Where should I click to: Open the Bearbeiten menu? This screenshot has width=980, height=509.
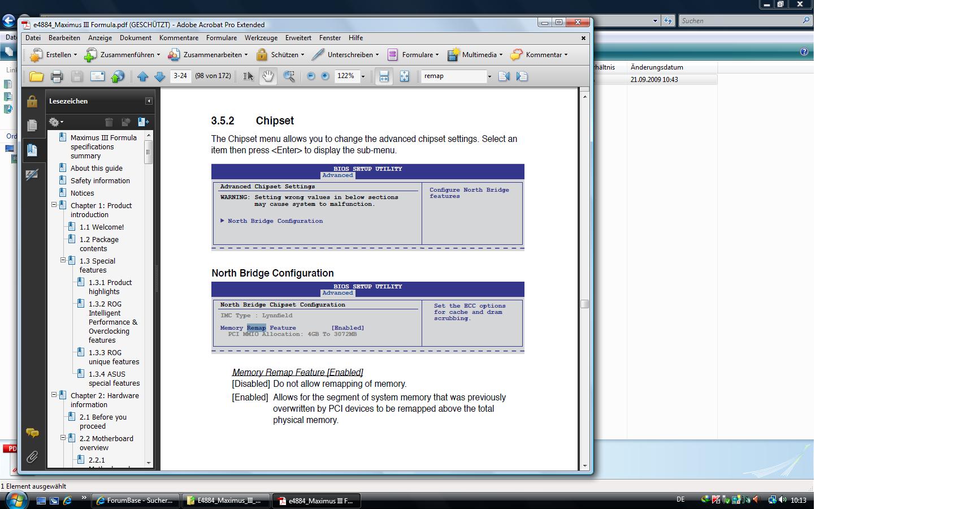tap(64, 38)
